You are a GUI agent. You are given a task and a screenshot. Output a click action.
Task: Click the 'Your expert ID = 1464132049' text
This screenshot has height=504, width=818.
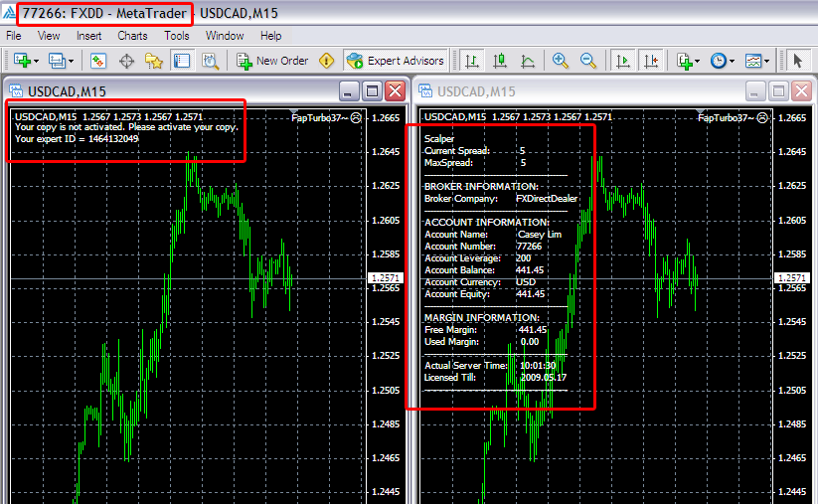(77, 139)
